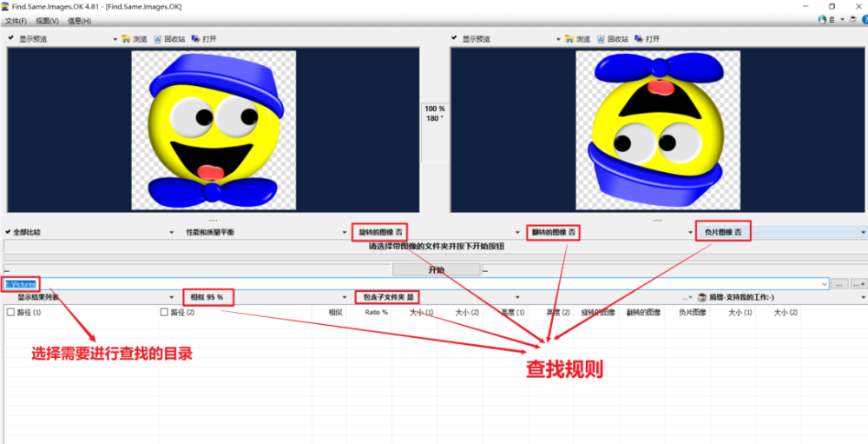
Task: Click the 负片图像 column header
Action: [x=693, y=313]
